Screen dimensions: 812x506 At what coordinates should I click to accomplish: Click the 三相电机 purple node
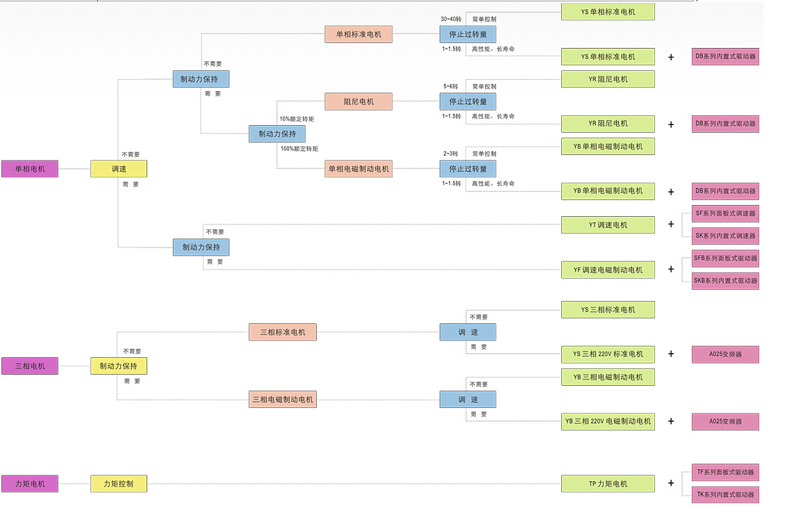30,366
